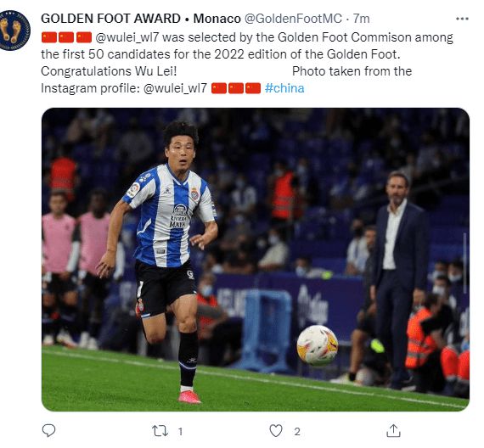Click the China flag emojis before @wulei_wl7
The width and height of the screenshot is (484, 448).
[x=67, y=37]
